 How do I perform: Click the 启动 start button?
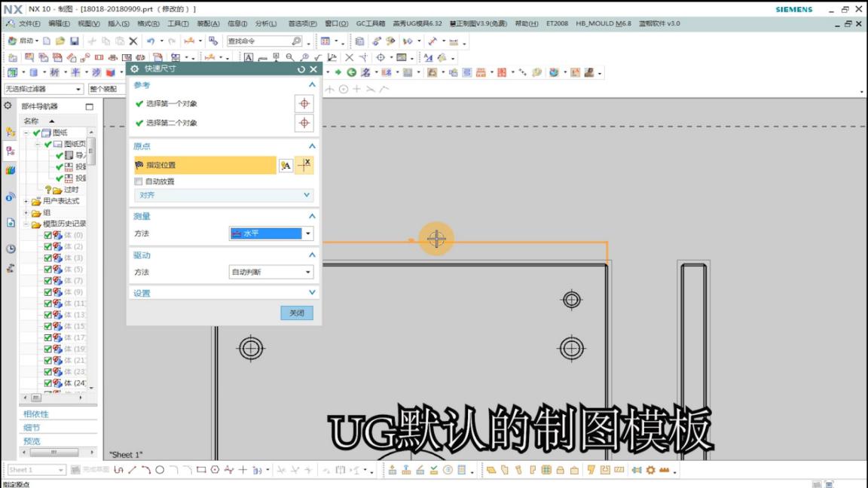point(23,41)
